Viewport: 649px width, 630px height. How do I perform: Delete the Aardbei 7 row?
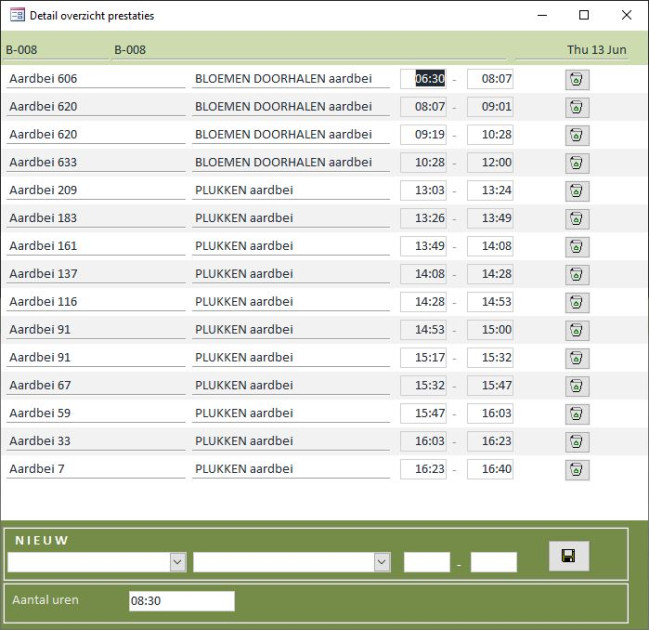click(x=577, y=469)
